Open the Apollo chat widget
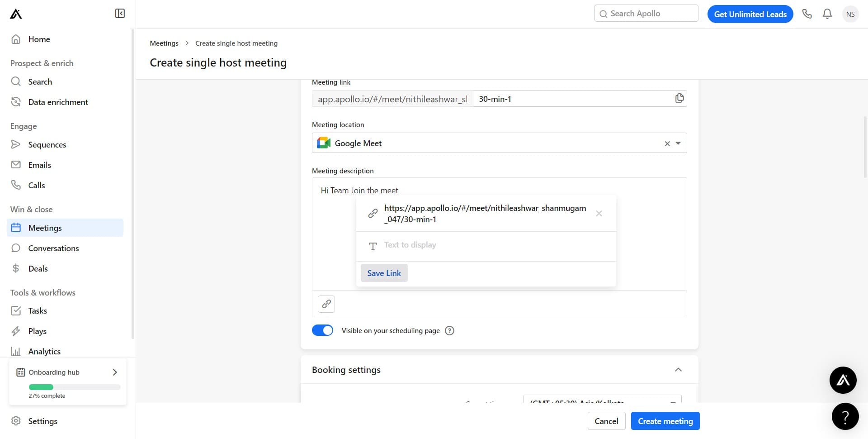Viewport: 868px width, 439px height. coord(843,380)
